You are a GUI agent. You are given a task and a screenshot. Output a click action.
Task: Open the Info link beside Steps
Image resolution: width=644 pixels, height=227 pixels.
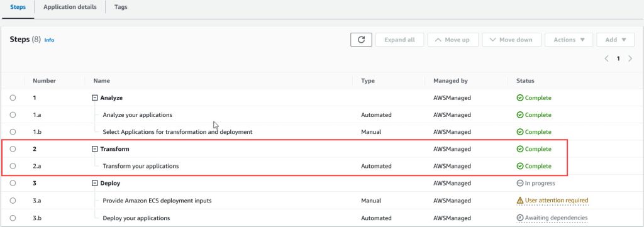coord(49,40)
